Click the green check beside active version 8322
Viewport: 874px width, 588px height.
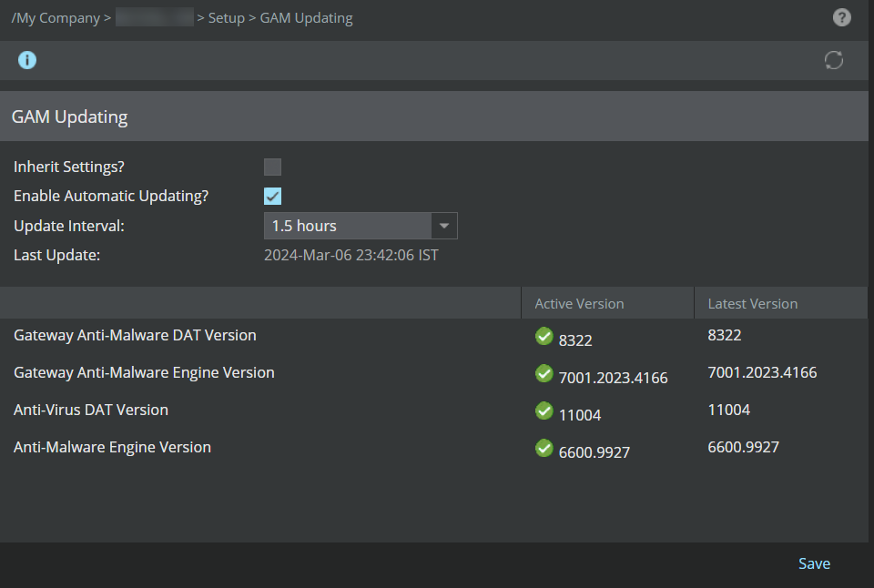tap(544, 336)
